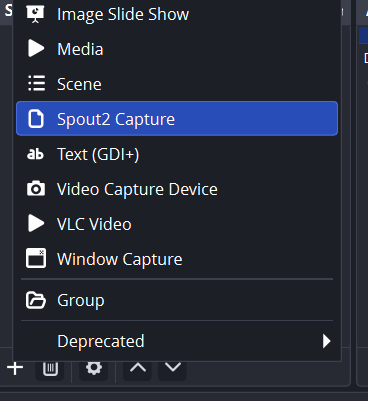Viewport: 368px width, 401px height.
Task: Add a Window Capture source
Action: coord(177,259)
